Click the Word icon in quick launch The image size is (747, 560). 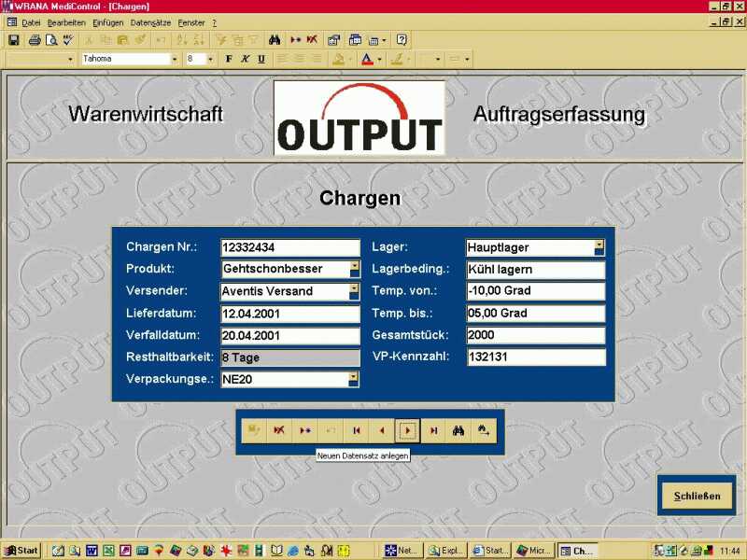[x=92, y=551]
